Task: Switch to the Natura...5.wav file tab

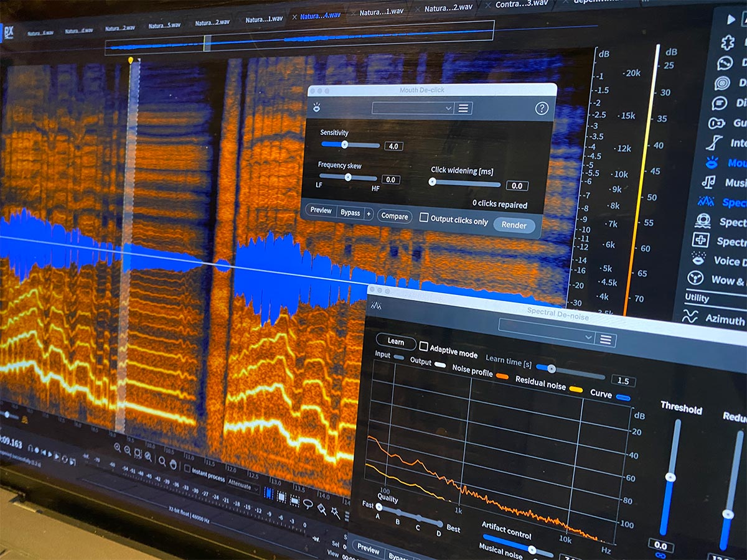Action: tap(164, 26)
